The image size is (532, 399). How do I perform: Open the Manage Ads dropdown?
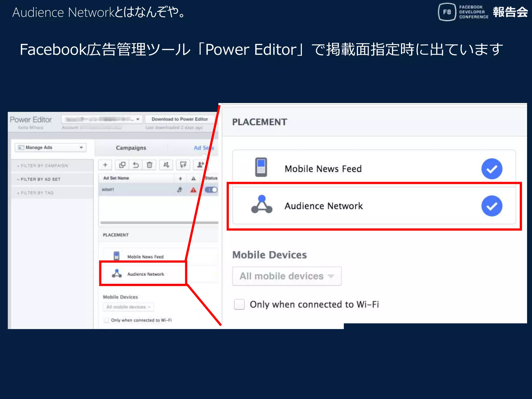50,148
